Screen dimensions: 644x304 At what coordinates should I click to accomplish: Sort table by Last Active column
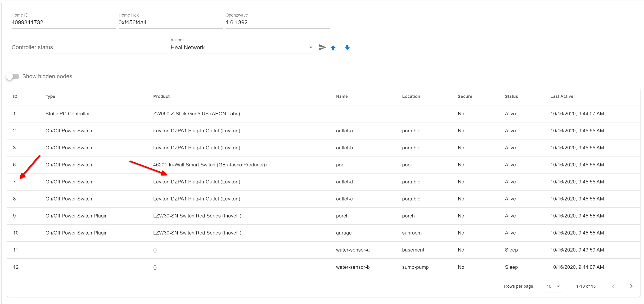click(x=562, y=96)
